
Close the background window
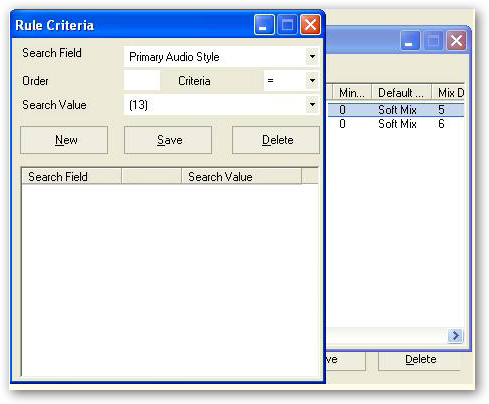(x=456, y=41)
